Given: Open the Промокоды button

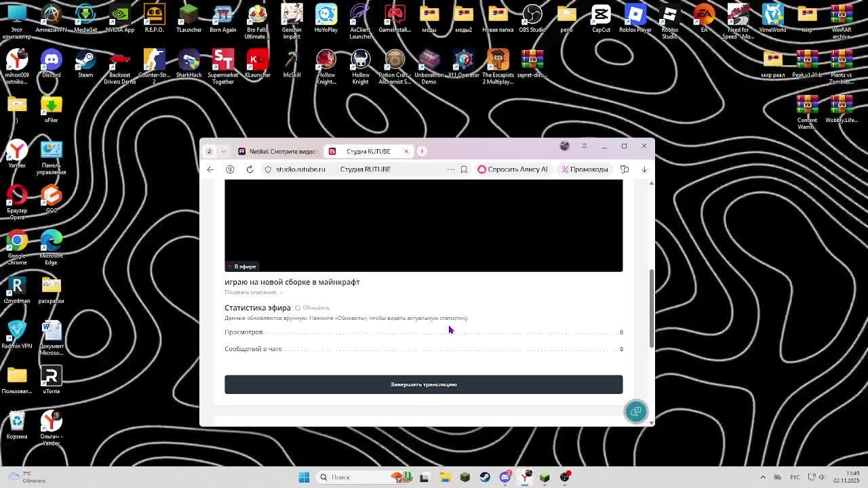Looking at the screenshot, I should click(x=585, y=169).
